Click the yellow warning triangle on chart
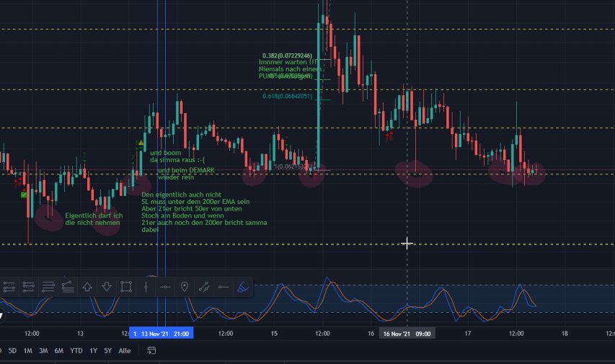Screen dimensions: 615x364 (141, 143)
